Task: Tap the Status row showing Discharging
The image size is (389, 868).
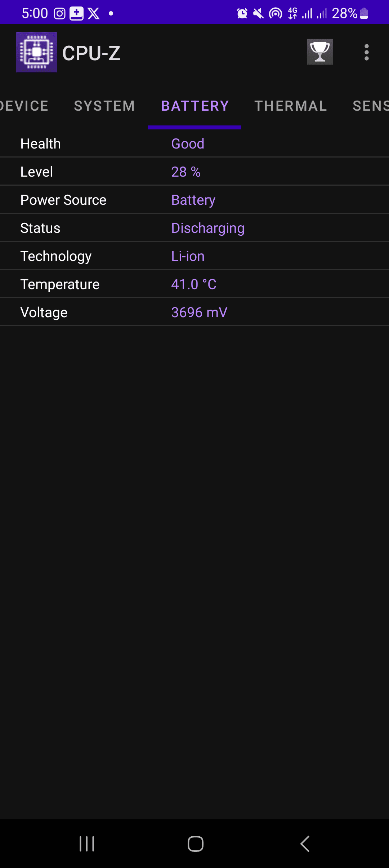Action: [x=194, y=228]
